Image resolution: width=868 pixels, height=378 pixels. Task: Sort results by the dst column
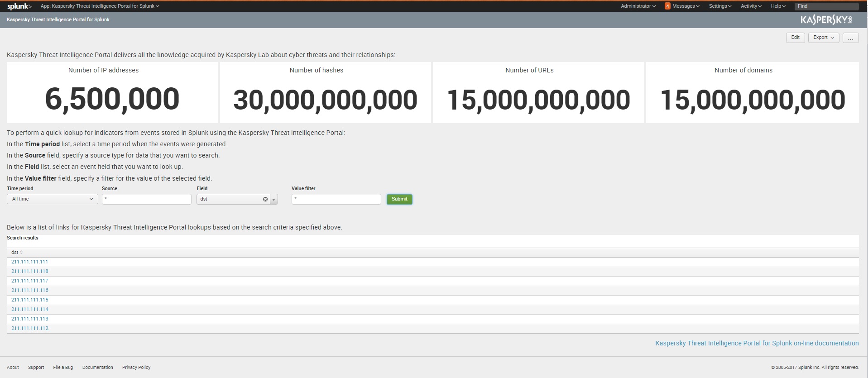tap(17, 253)
